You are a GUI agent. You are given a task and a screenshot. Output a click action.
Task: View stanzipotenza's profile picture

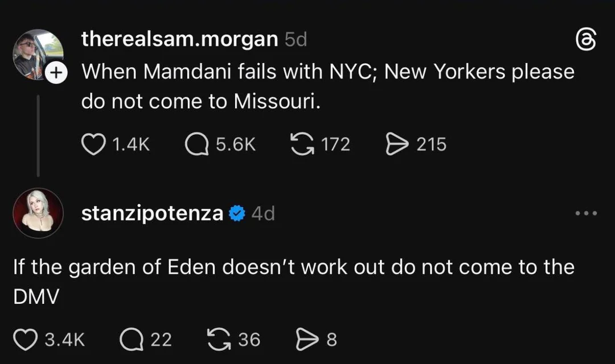coord(38,213)
